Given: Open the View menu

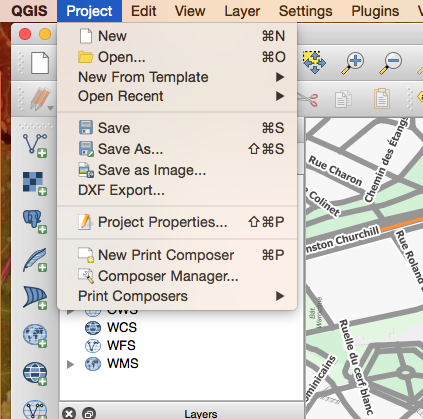Looking at the screenshot, I should [x=190, y=11].
